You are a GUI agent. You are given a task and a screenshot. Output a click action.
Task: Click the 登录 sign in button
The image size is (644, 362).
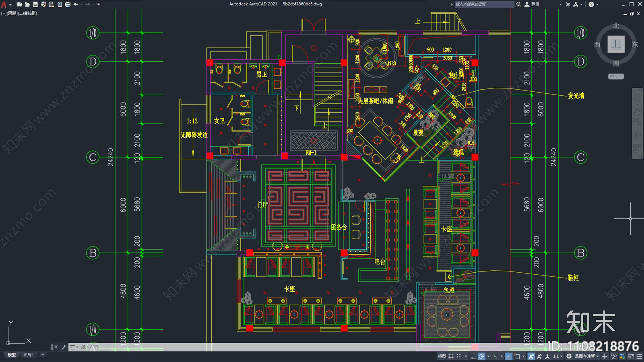pos(532,4)
